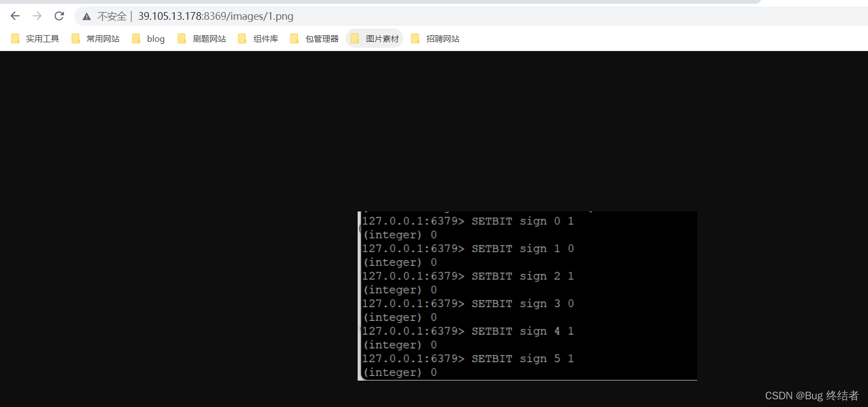Click the terminal line 'SETBIT sign 3 0'
The image size is (868, 407).
pyautogui.click(x=523, y=304)
